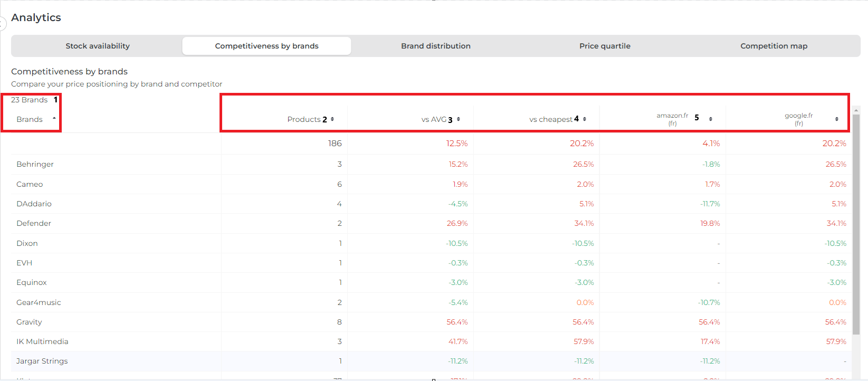The width and height of the screenshot is (868, 381).
Task: Click the IK Multimedia brand row
Action: coord(42,341)
